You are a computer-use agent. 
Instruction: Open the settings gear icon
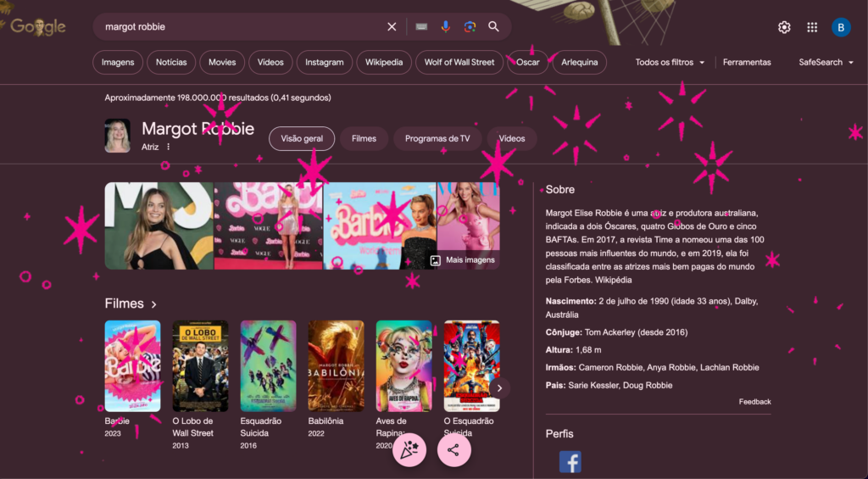[x=784, y=27]
